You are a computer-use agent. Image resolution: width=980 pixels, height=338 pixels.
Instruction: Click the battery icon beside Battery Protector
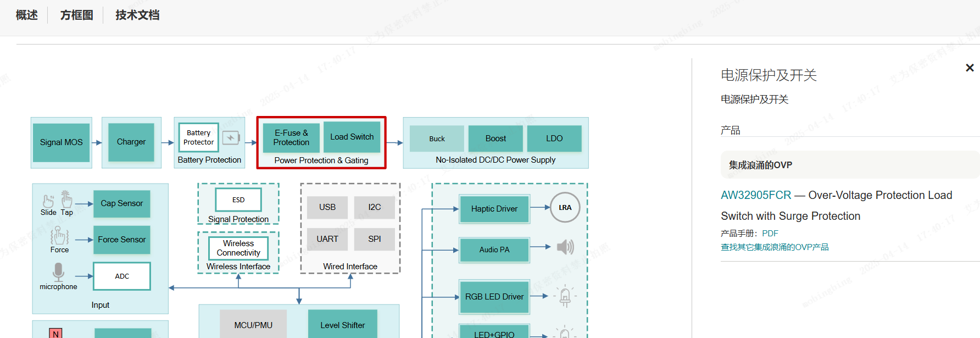(x=231, y=137)
